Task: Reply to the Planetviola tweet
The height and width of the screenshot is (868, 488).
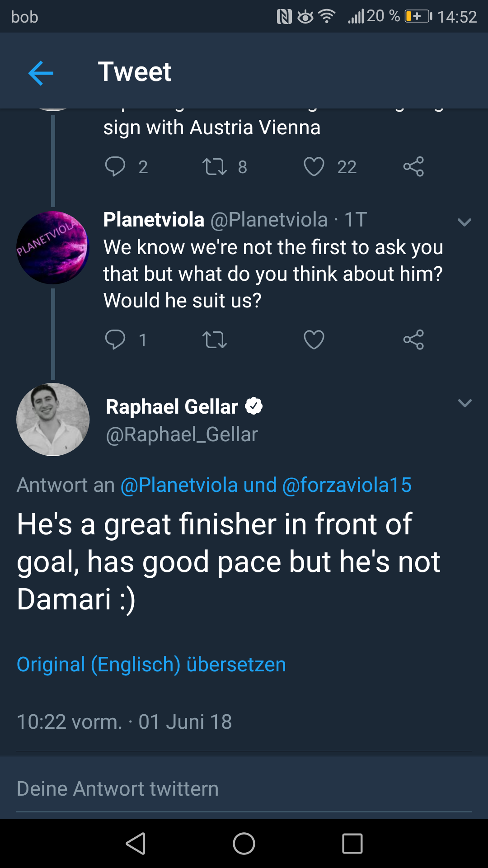Action: tap(115, 340)
